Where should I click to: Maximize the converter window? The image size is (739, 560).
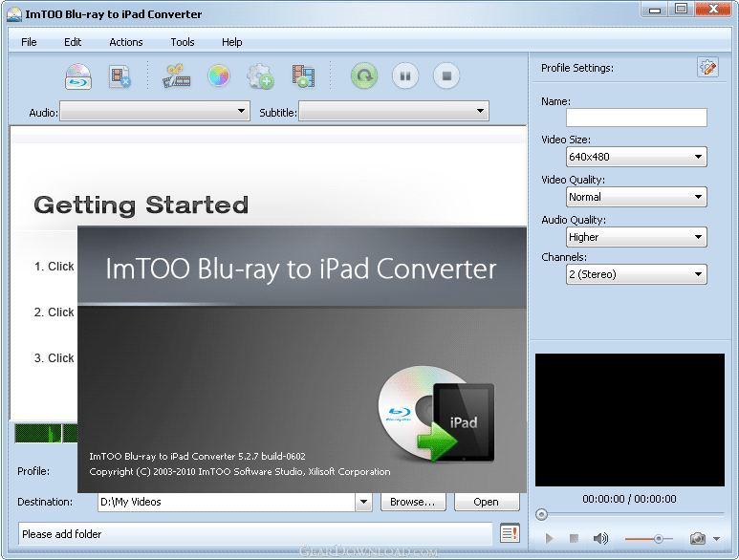point(681,10)
